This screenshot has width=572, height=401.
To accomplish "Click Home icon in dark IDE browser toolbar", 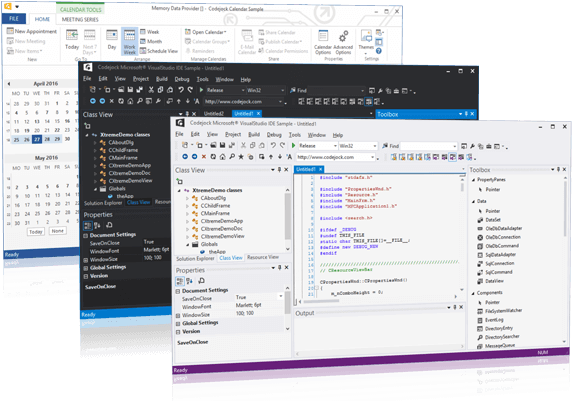I will [130, 101].
